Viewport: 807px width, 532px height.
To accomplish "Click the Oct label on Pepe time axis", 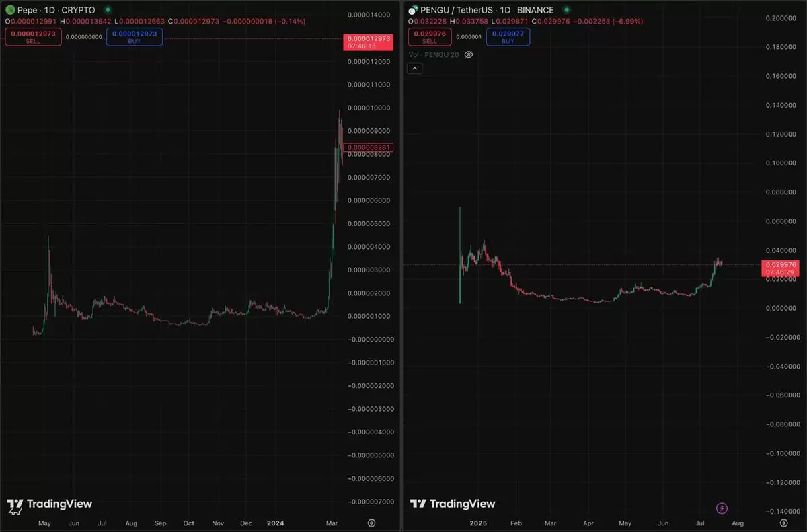I will [x=189, y=523].
